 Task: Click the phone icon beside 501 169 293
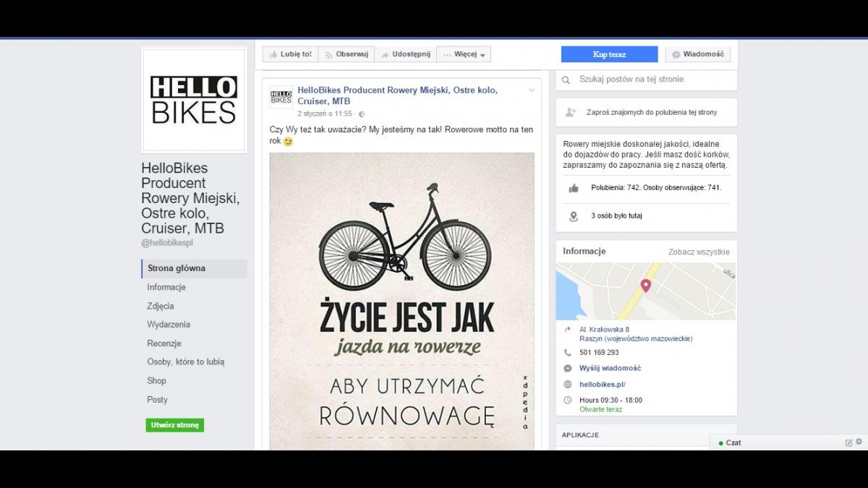click(x=568, y=353)
